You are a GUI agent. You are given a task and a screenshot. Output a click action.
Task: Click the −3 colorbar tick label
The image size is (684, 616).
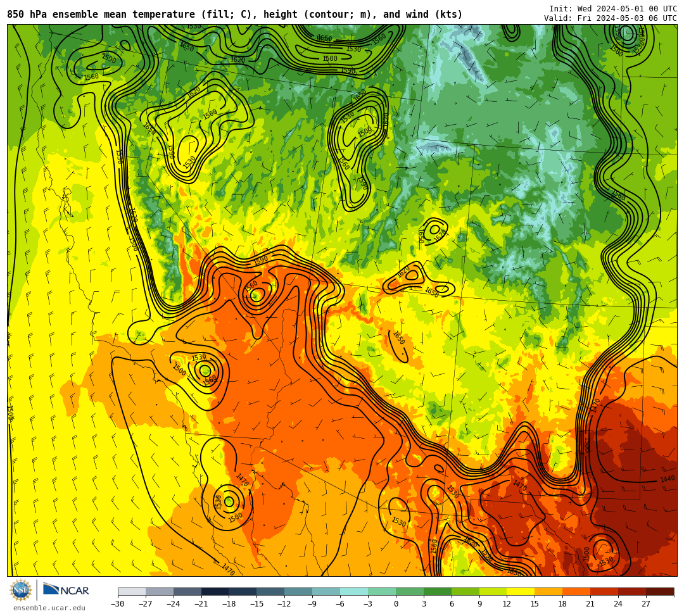click(368, 604)
